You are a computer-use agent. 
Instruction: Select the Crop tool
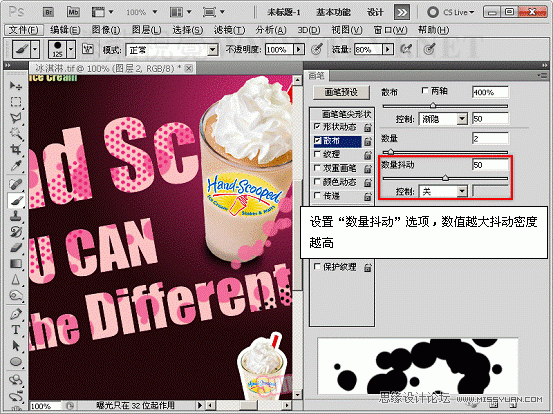tap(16, 150)
